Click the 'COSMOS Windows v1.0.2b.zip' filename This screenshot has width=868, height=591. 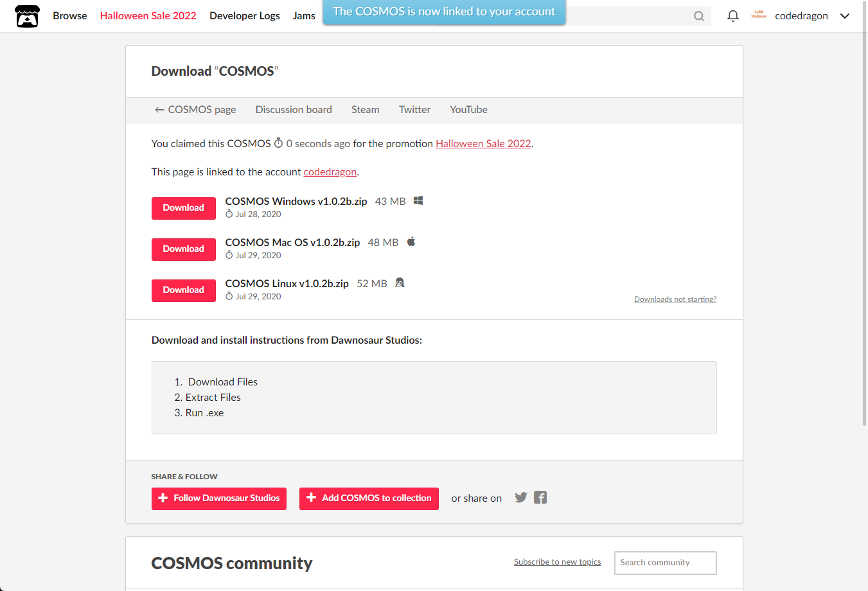point(296,201)
